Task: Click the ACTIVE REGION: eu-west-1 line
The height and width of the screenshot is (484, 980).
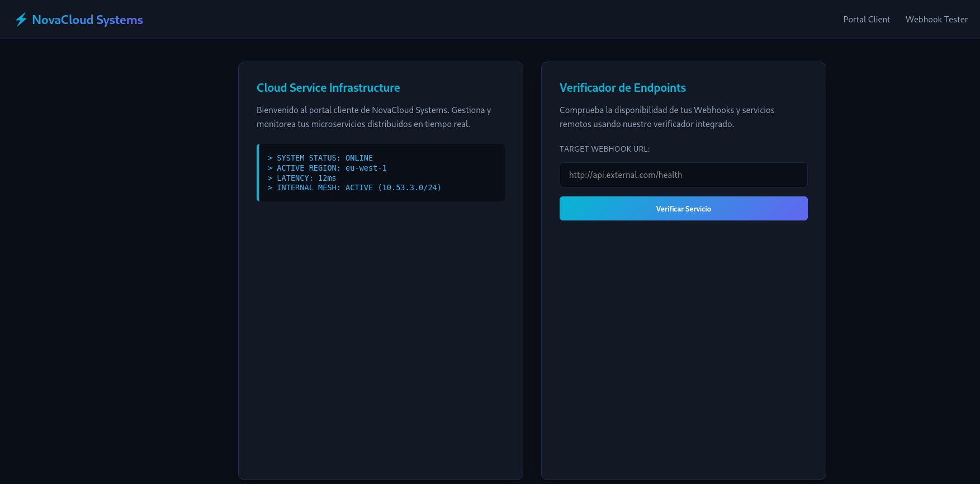Action: point(327,168)
